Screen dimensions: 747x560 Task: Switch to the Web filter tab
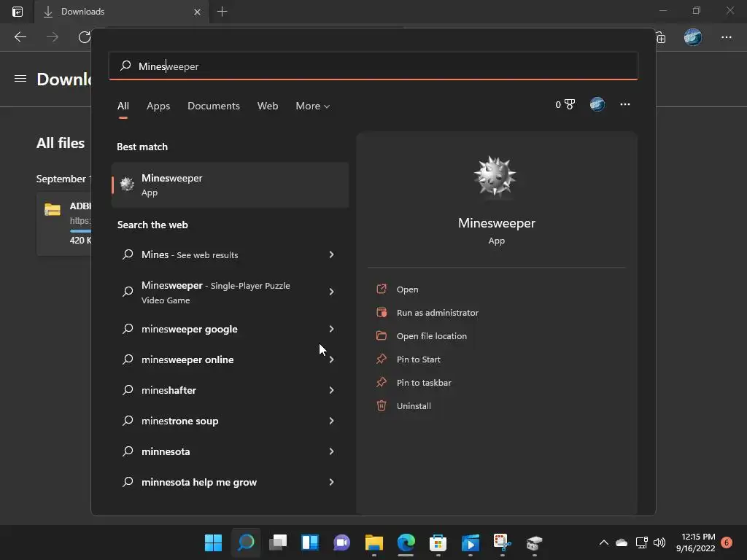(268, 106)
